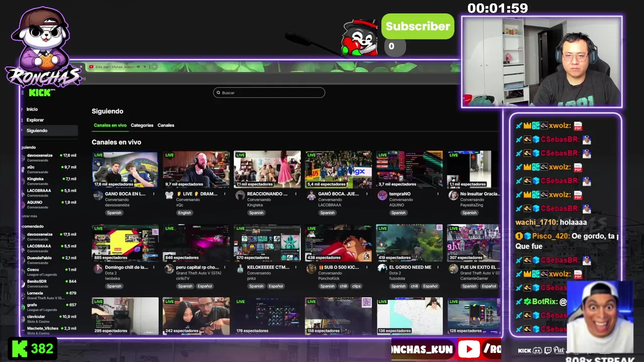Switch to Canales tab

(166, 125)
